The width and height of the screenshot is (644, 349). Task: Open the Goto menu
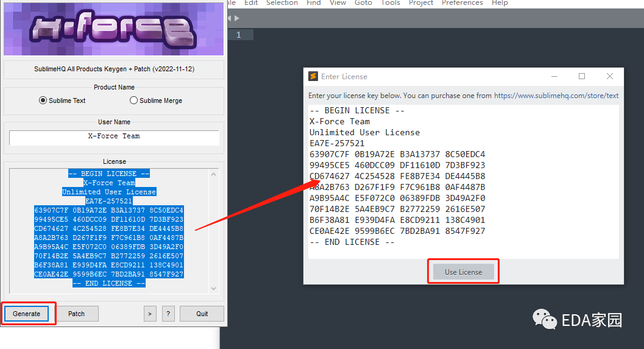click(363, 3)
